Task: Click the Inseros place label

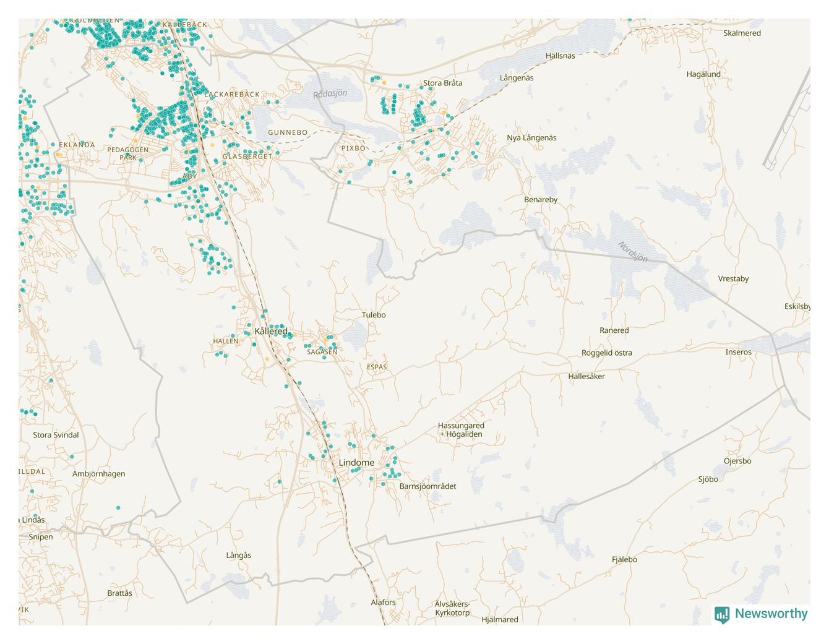Action: click(738, 352)
